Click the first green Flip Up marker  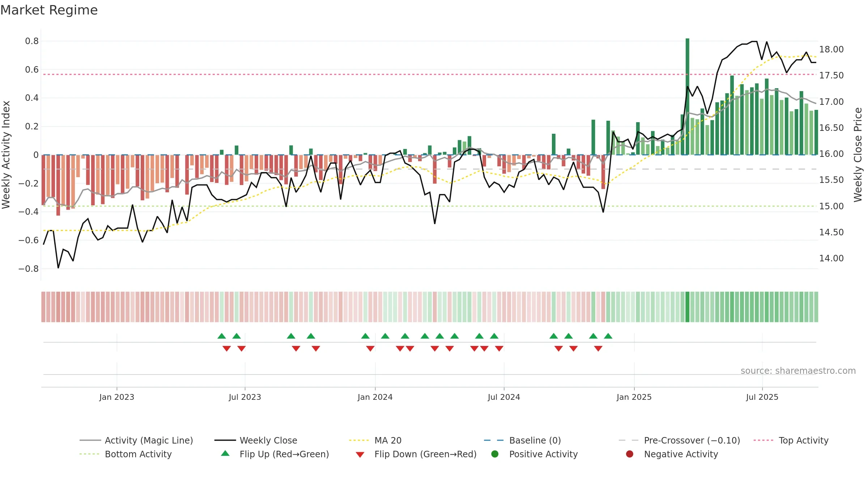click(222, 336)
